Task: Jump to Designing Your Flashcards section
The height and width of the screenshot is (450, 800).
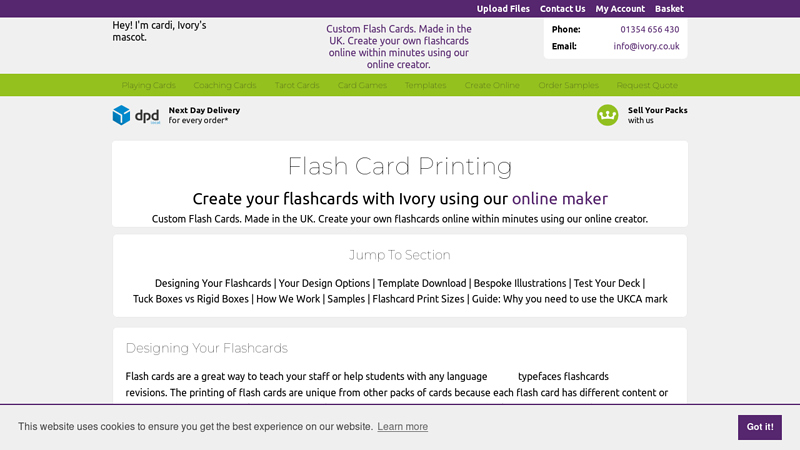Action: [213, 283]
